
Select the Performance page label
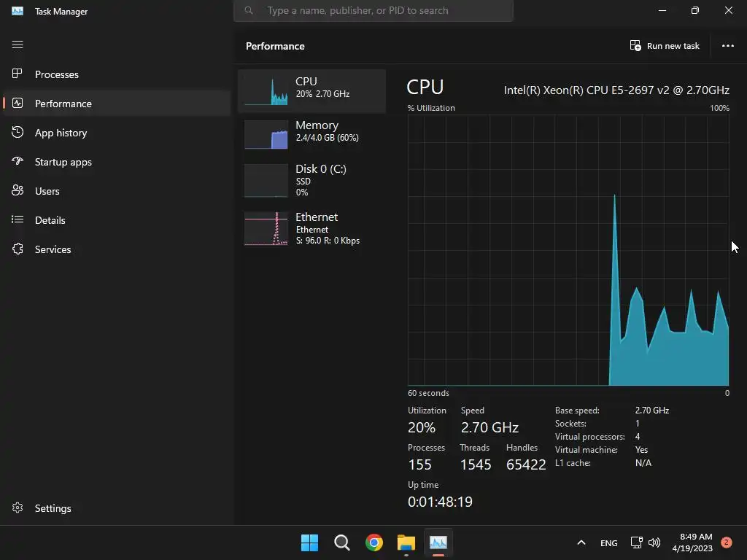click(63, 104)
